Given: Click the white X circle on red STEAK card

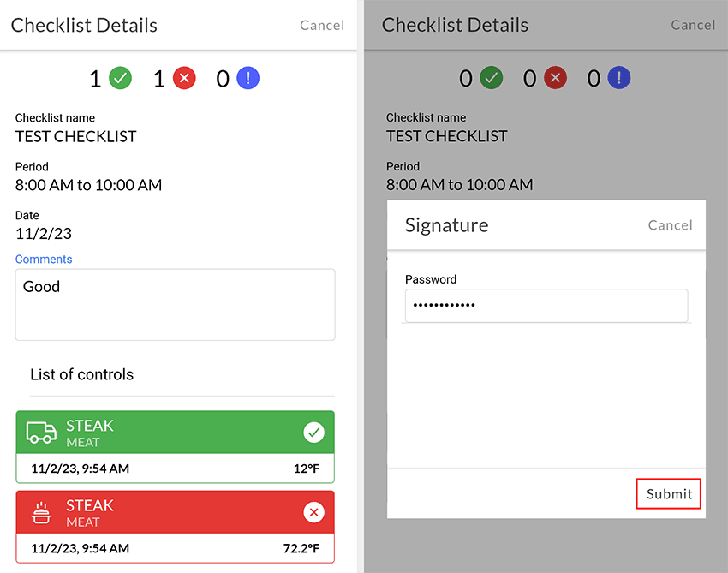Looking at the screenshot, I should [313, 512].
